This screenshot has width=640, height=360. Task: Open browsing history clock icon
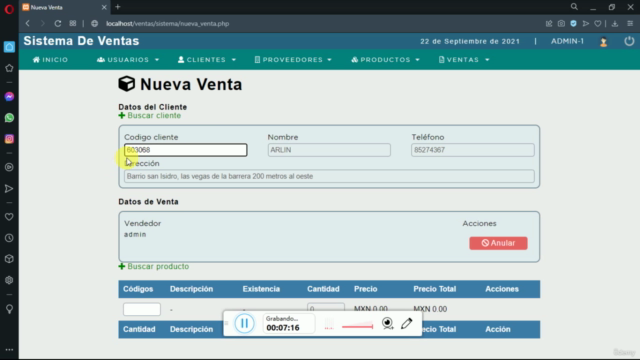pos(9,238)
